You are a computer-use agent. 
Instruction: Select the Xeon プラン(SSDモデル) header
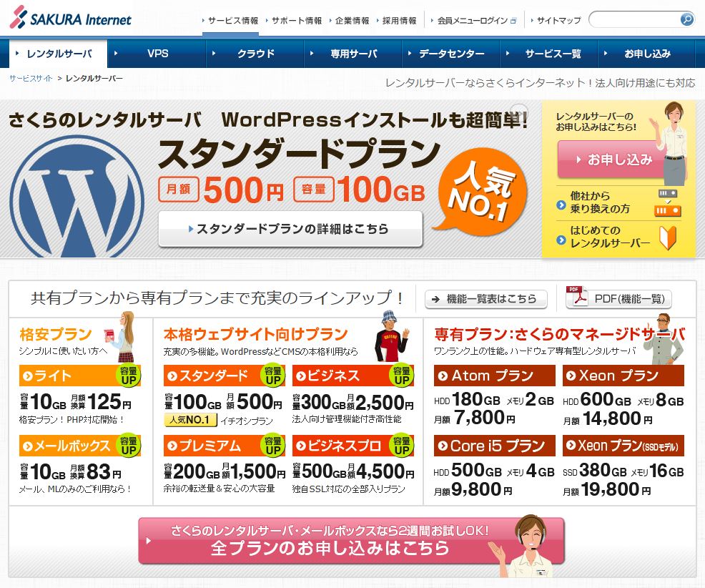(x=623, y=446)
